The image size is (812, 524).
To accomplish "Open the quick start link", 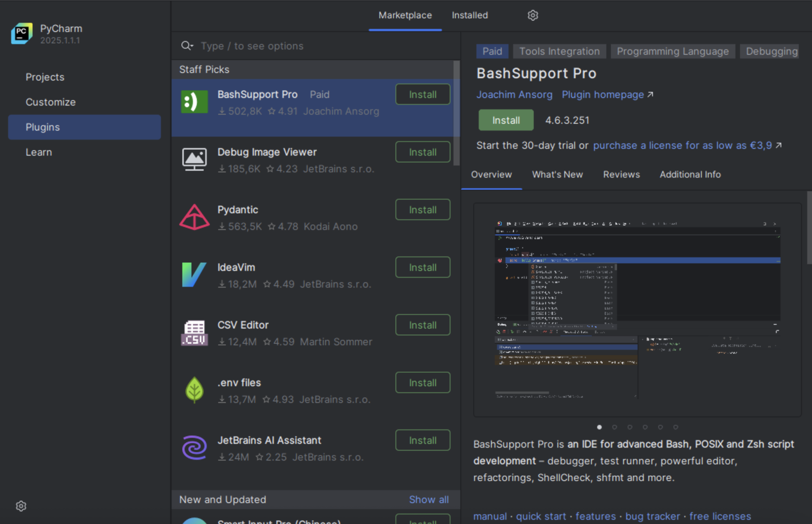I will pyautogui.click(x=541, y=516).
